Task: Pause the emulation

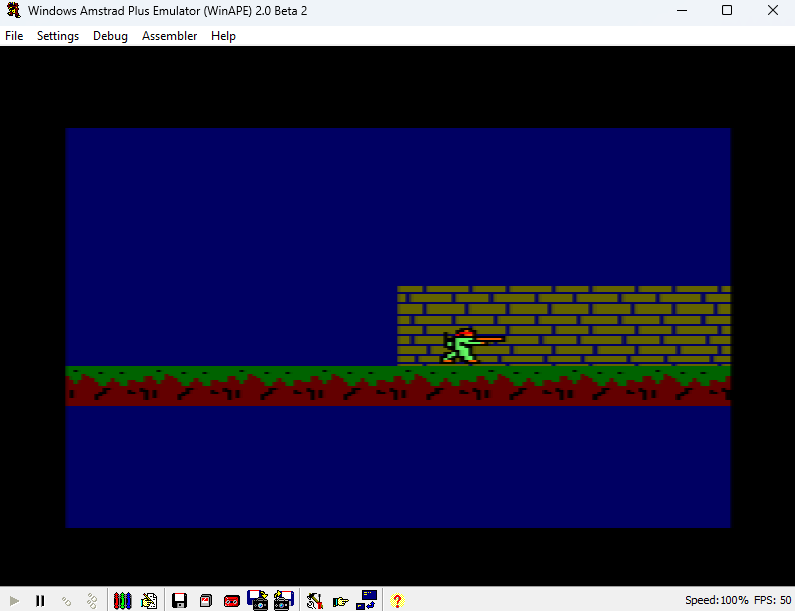Action: click(x=40, y=601)
